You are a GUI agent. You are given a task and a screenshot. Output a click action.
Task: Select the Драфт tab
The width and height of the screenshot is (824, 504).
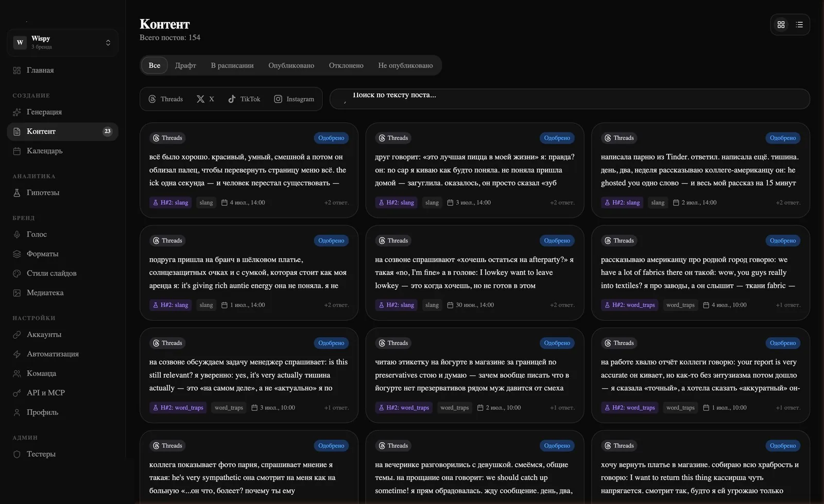point(185,65)
